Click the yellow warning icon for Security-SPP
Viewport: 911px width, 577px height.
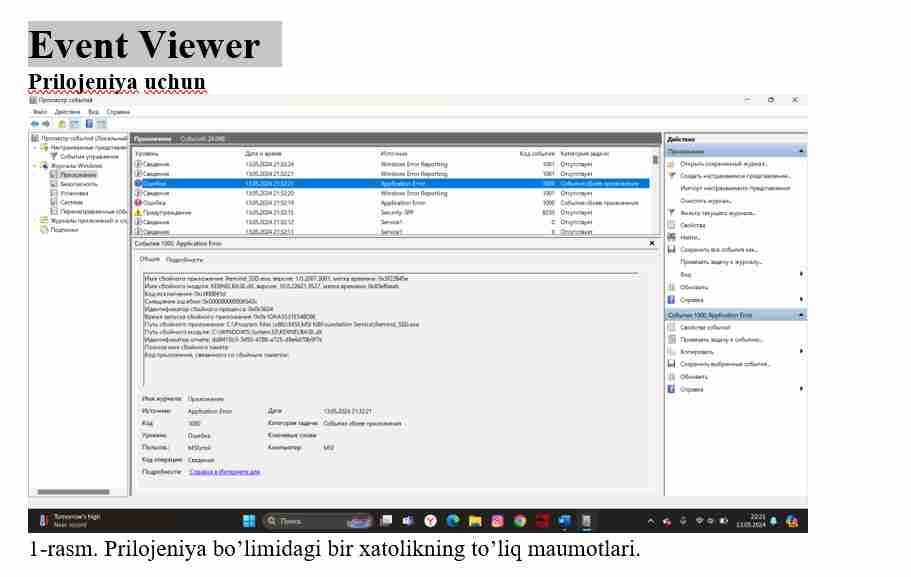point(138,213)
